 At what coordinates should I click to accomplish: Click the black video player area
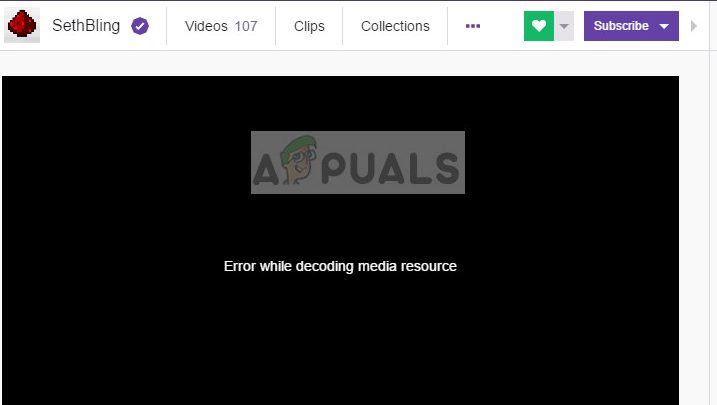pos(340,240)
